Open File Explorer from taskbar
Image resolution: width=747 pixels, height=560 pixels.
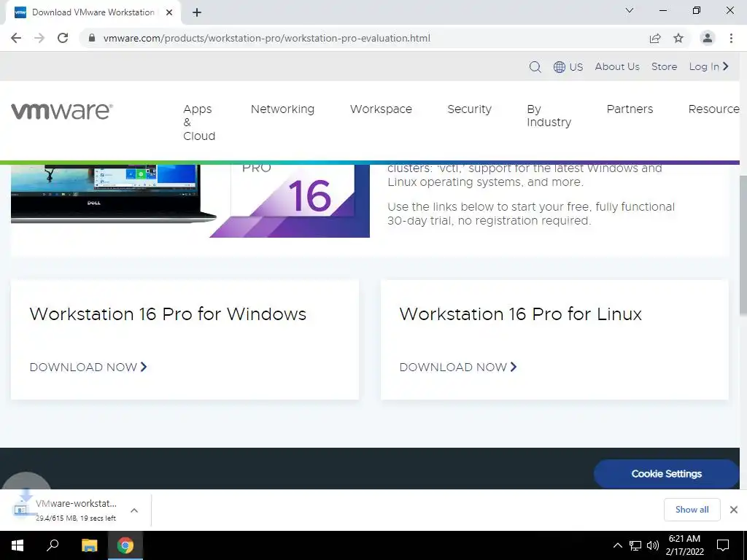[89, 545]
